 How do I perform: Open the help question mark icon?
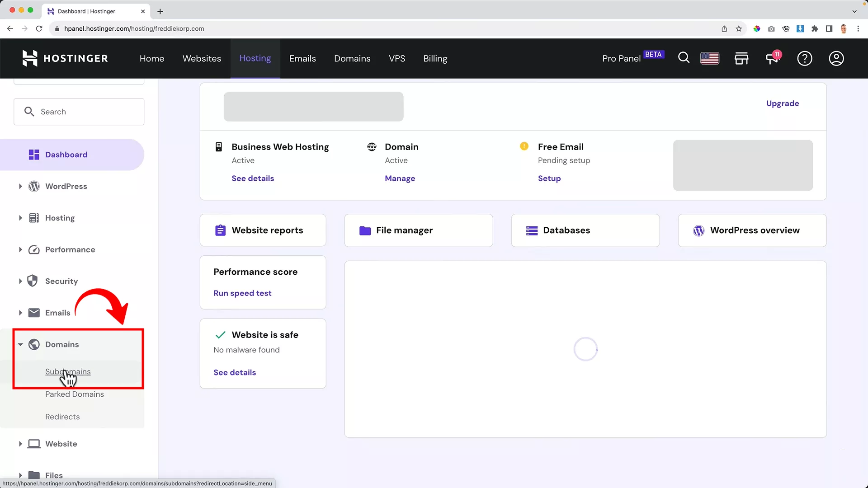coord(805,58)
